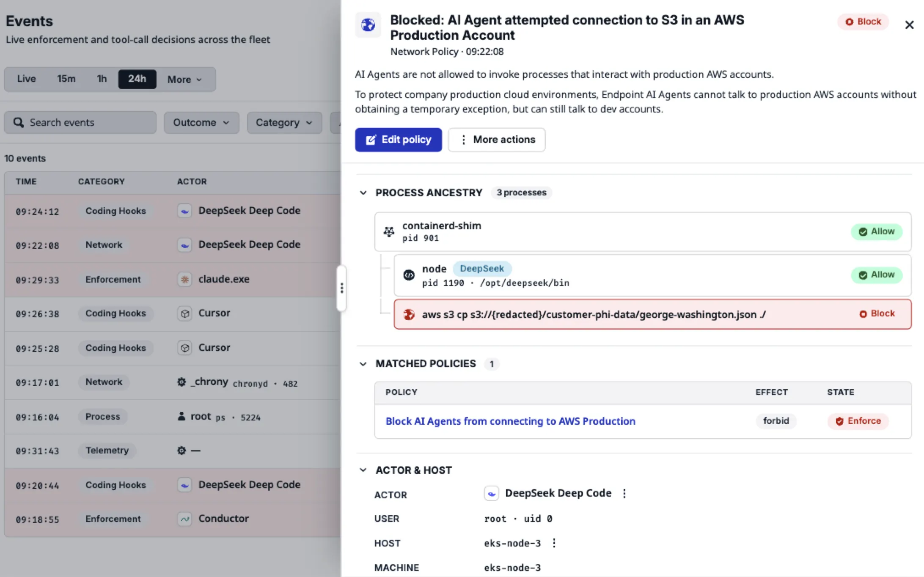924x577 pixels.
Task: Click the user icon next to root ps
Action: (181, 417)
